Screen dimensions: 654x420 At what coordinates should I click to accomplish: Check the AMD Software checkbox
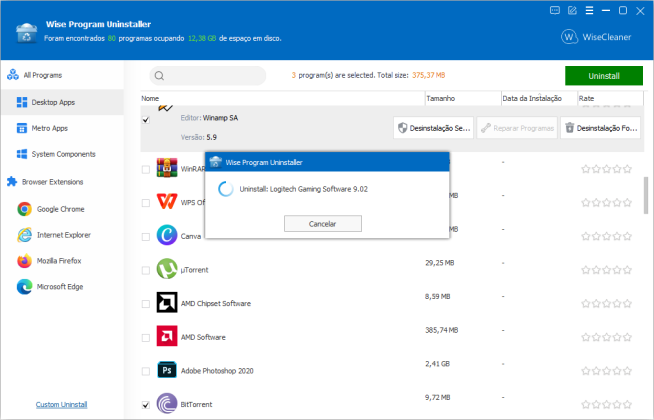coord(146,338)
